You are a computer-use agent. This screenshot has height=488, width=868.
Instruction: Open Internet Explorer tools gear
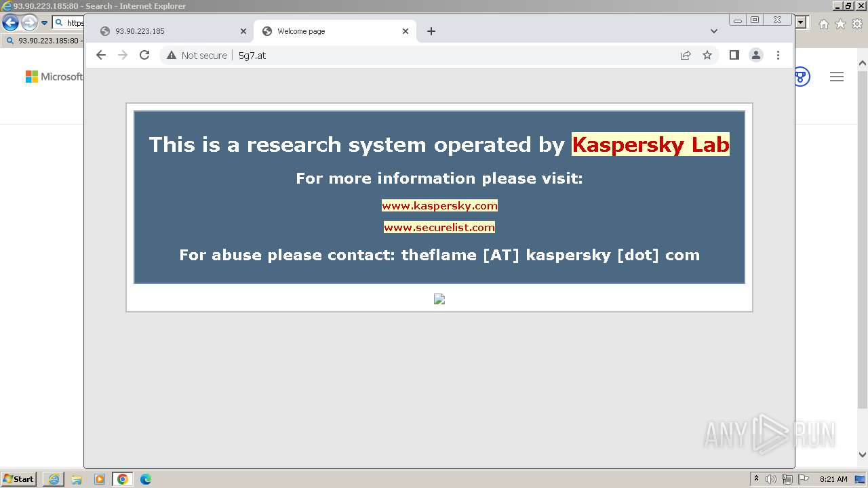857,24
